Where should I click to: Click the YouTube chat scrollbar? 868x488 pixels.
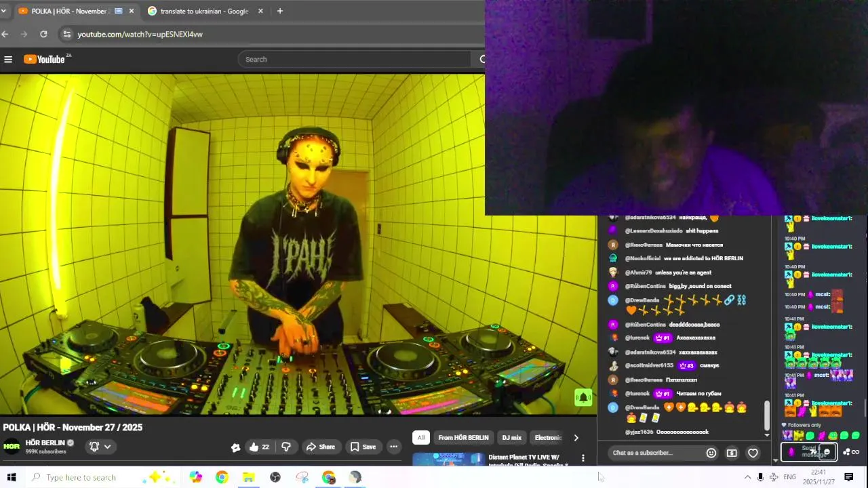tap(767, 415)
